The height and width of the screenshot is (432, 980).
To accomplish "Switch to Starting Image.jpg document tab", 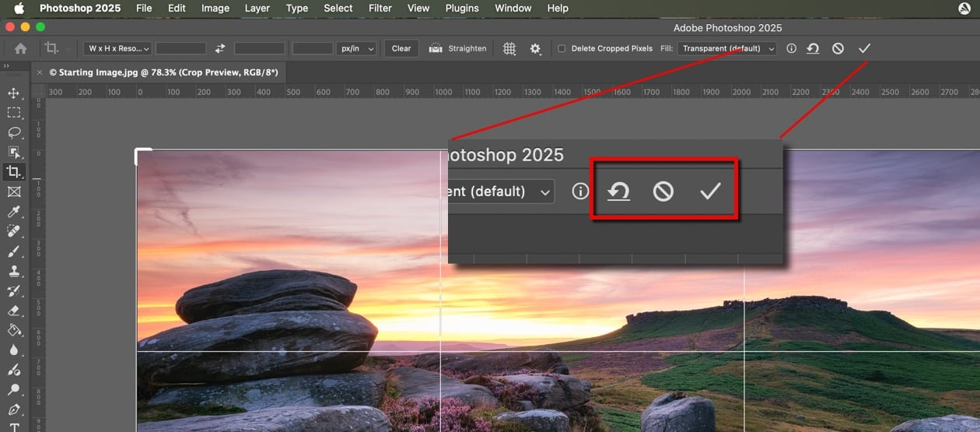I will [164, 72].
